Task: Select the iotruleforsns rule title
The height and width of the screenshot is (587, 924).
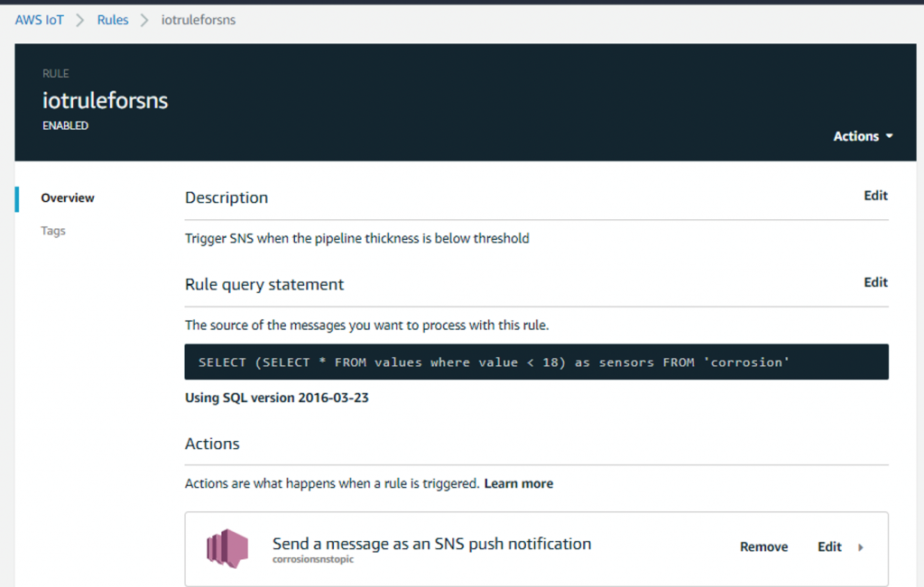Action: (x=105, y=101)
